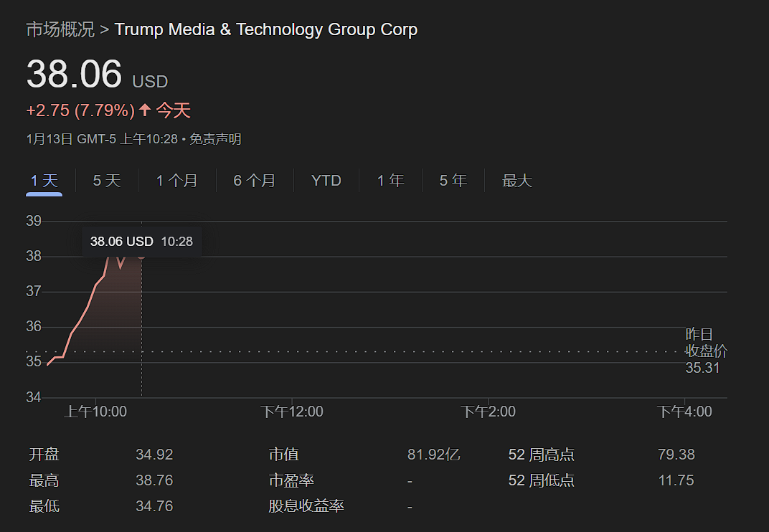Select the 5天 time range tab
Image resolution: width=769 pixels, height=532 pixels.
click(x=106, y=181)
